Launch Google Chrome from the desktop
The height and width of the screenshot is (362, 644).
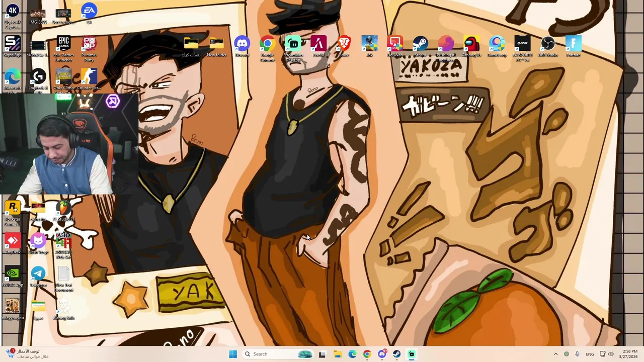coord(267,49)
